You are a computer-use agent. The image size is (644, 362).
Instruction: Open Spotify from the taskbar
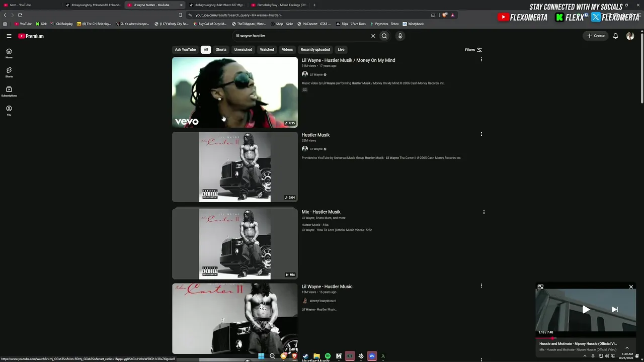328,356
